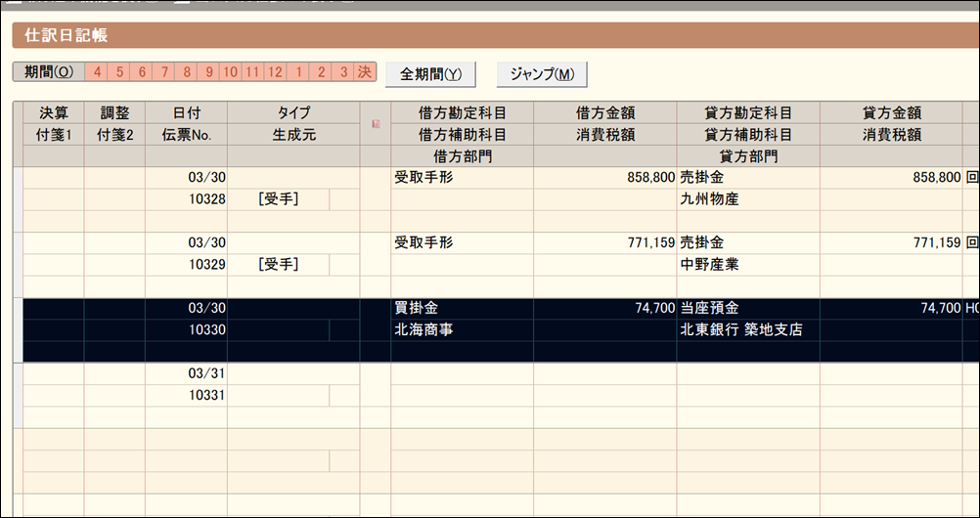This screenshot has width=980, height=518.
Task: Click the small attachment icon in header
Action: coord(376,124)
